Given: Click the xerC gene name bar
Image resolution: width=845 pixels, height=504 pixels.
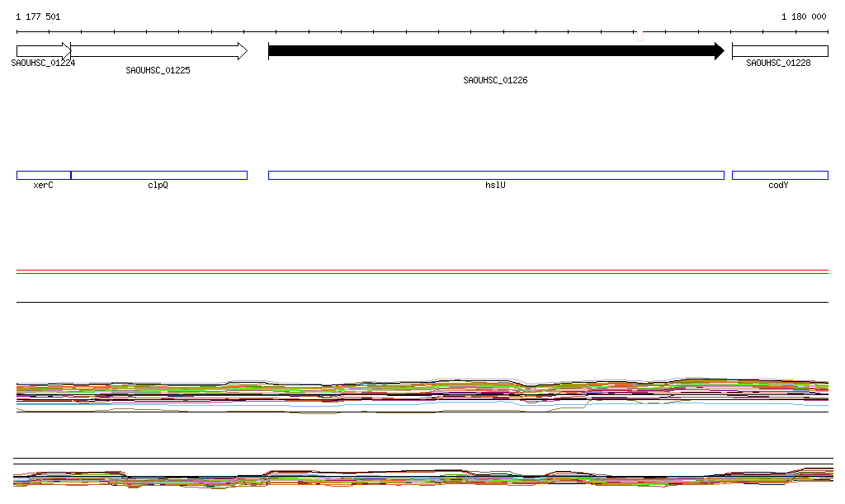Looking at the screenshot, I should (x=43, y=175).
